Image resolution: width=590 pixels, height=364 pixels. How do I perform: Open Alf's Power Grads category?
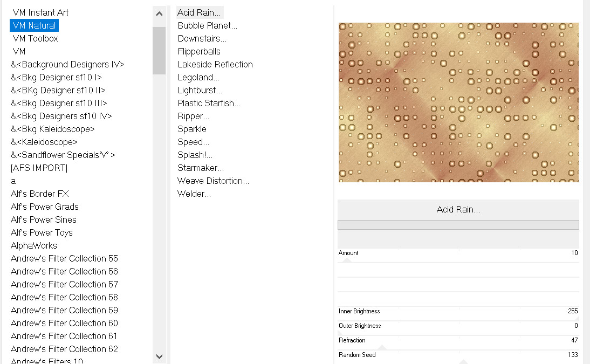click(x=44, y=207)
